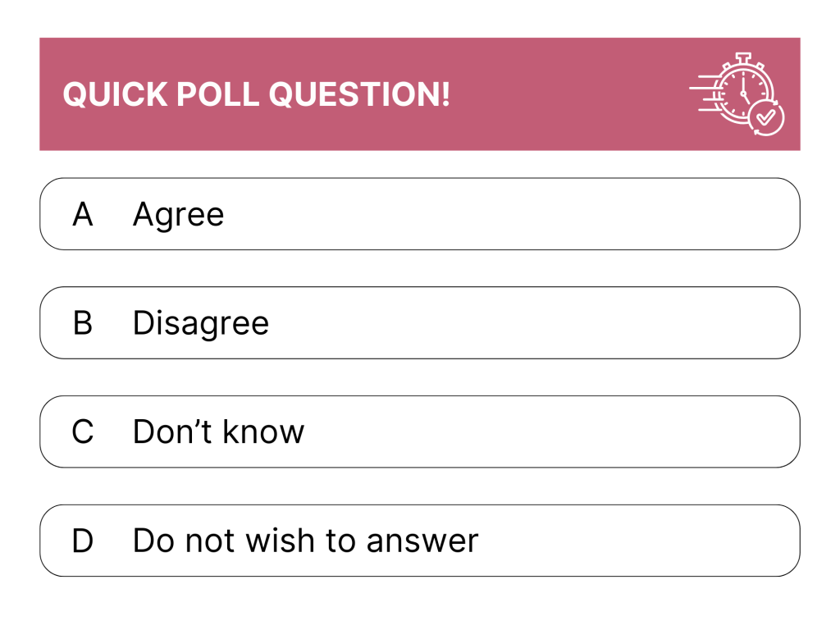The width and height of the screenshot is (840, 630).
Task: Click the word "POLL" in the header
Action: pos(219,95)
